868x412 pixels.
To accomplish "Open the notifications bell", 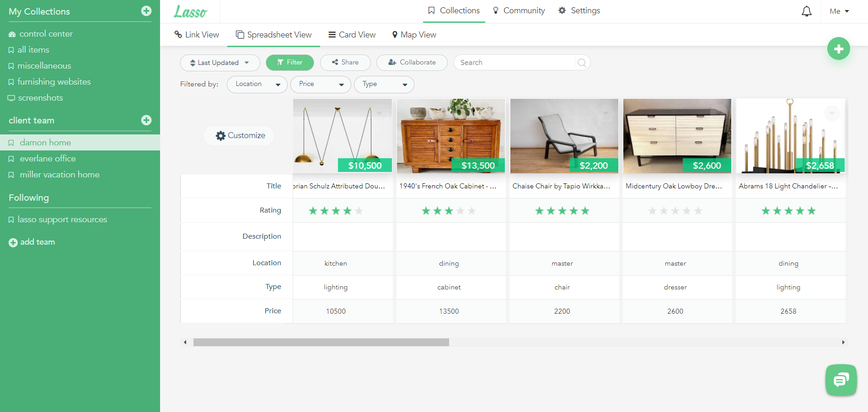I will (x=806, y=11).
